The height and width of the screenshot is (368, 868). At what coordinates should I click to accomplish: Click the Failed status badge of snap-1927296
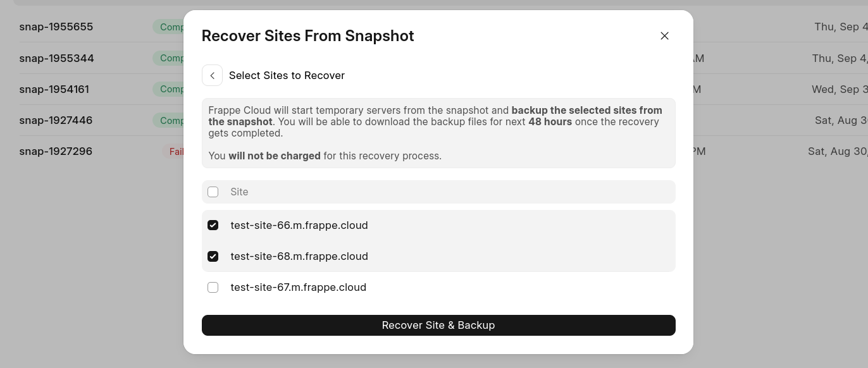click(176, 152)
